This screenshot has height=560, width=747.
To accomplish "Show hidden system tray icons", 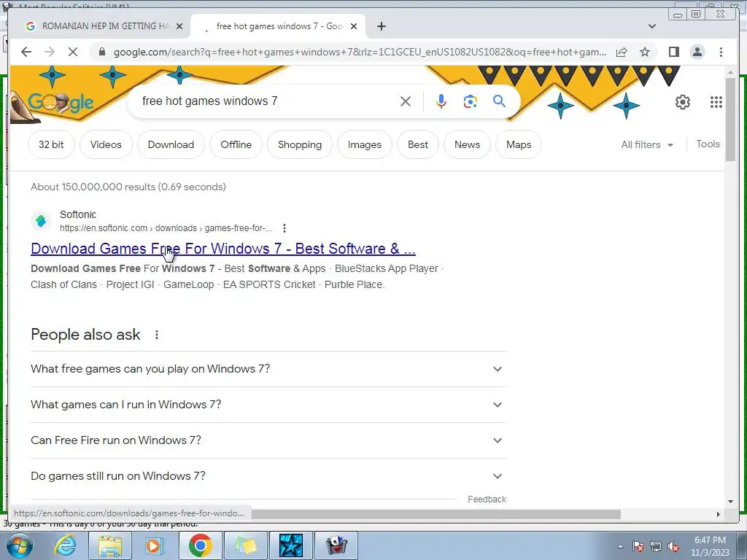I will [x=620, y=546].
